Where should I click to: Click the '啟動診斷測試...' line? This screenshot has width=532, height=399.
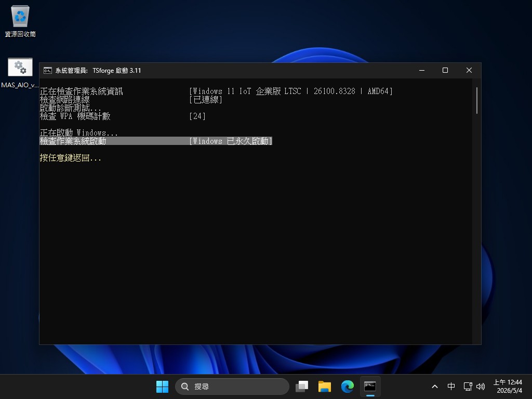click(70, 108)
